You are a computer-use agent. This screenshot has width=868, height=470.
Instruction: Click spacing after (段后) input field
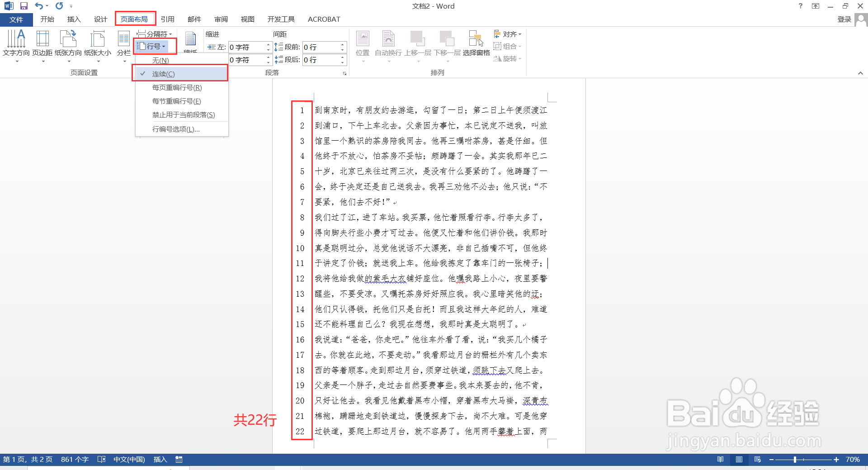coord(321,60)
